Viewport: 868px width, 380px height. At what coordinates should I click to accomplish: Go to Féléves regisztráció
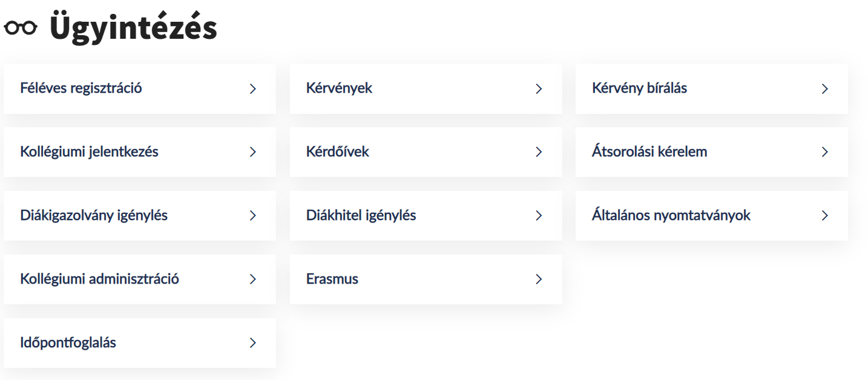click(x=81, y=88)
